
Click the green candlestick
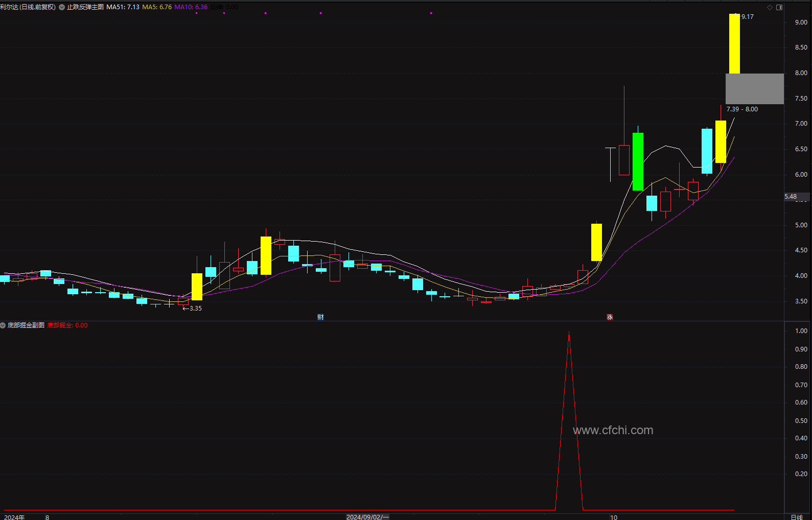638,161
